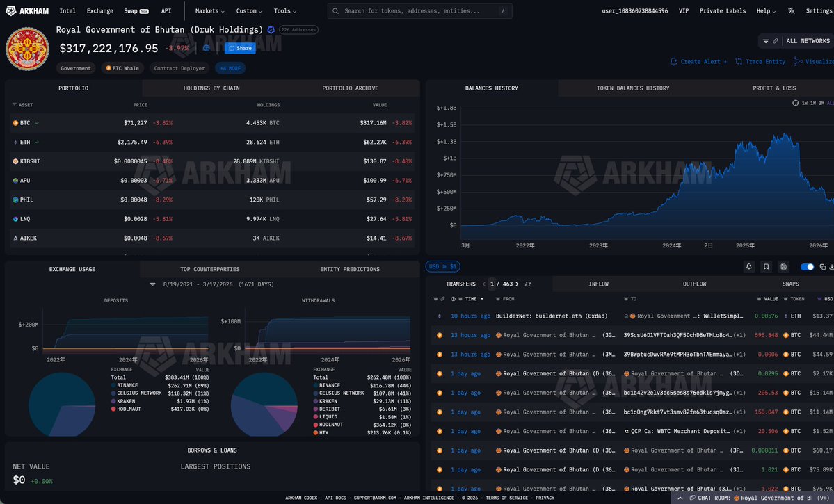Click the verified entity badge icon
Image resolution: width=834 pixels, height=504 pixels.
click(271, 30)
